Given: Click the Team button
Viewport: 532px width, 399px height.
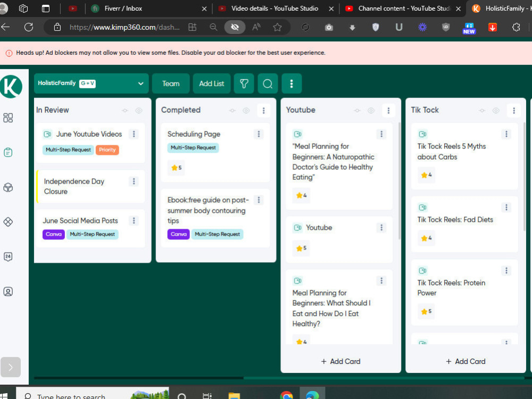Looking at the screenshot, I should [x=171, y=84].
